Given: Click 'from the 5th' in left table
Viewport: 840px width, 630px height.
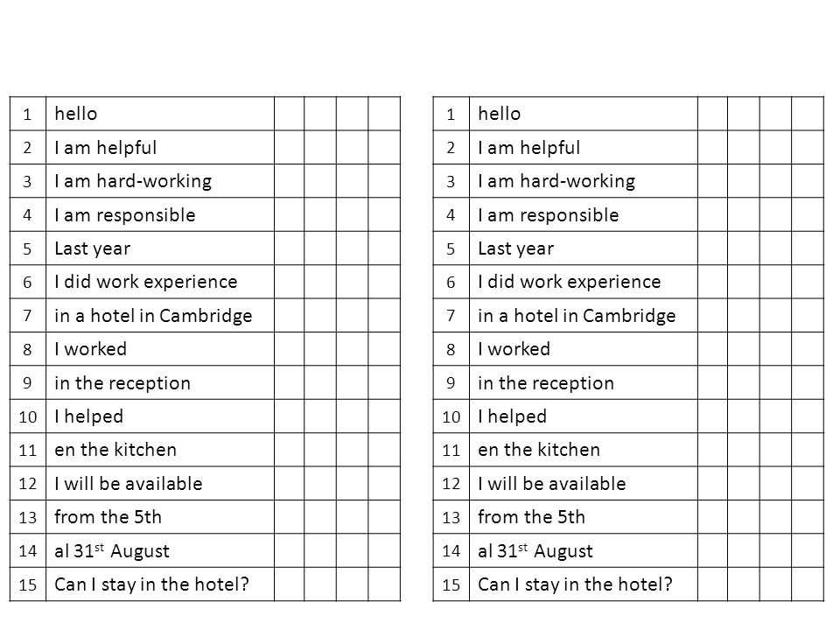Looking at the screenshot, I should (160, 517).
